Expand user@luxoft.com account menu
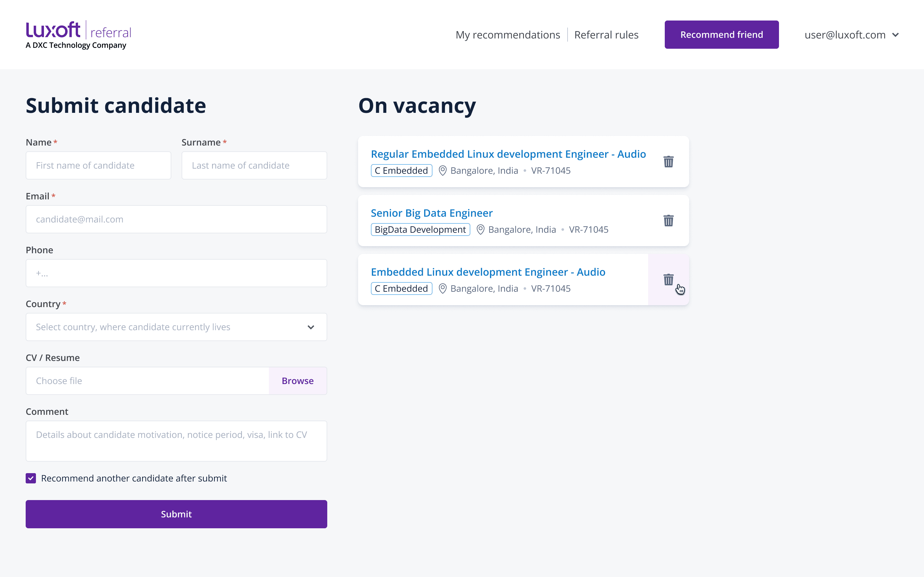924x577 pixels. coord(851,35)
